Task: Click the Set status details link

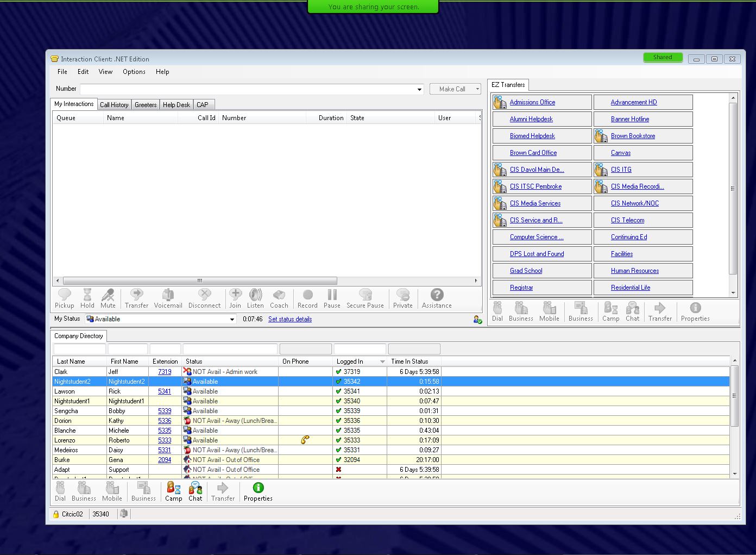Action: click(x=290, y=319)
